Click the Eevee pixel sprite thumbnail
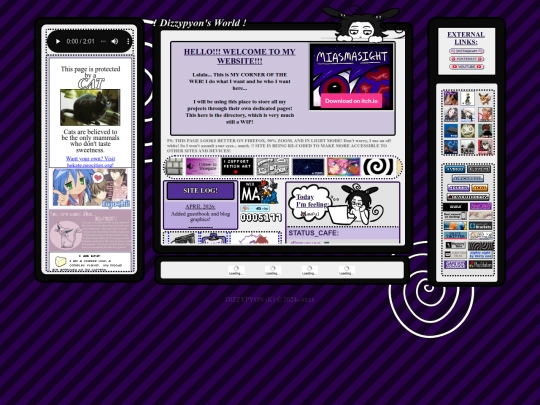Screen dimensions: 540x405 [x=485, y=98]
